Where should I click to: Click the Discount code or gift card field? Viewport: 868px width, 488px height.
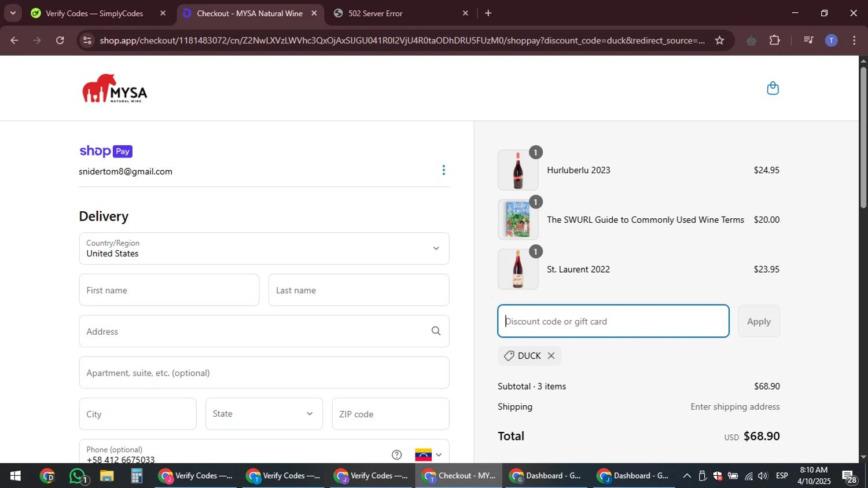[x=613, y=321]
